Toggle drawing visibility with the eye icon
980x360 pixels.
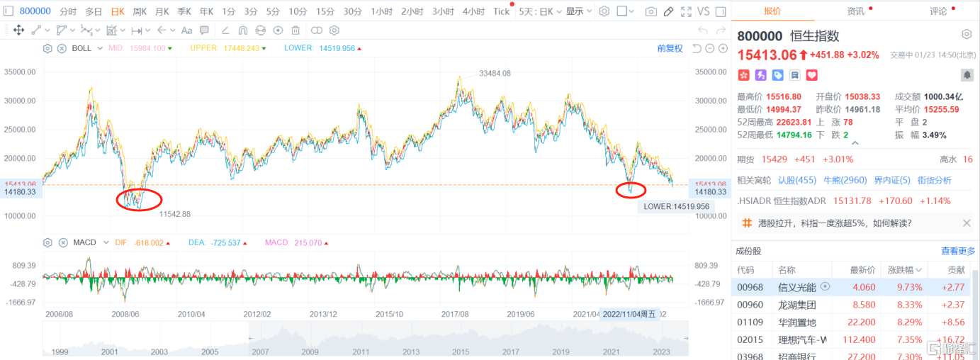click(278, 30)
